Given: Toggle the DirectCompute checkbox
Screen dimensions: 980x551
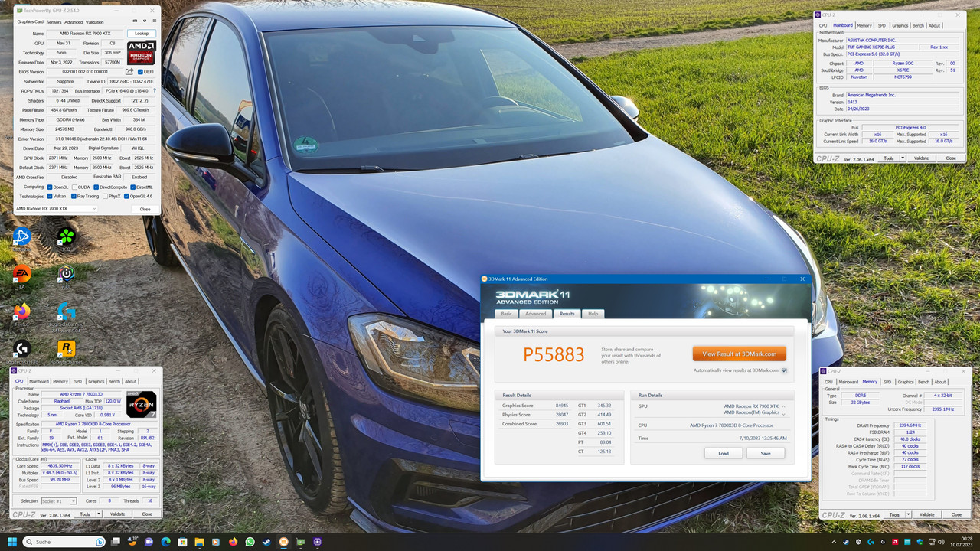Looking at the screenshot, I should [x=96, y=187].
